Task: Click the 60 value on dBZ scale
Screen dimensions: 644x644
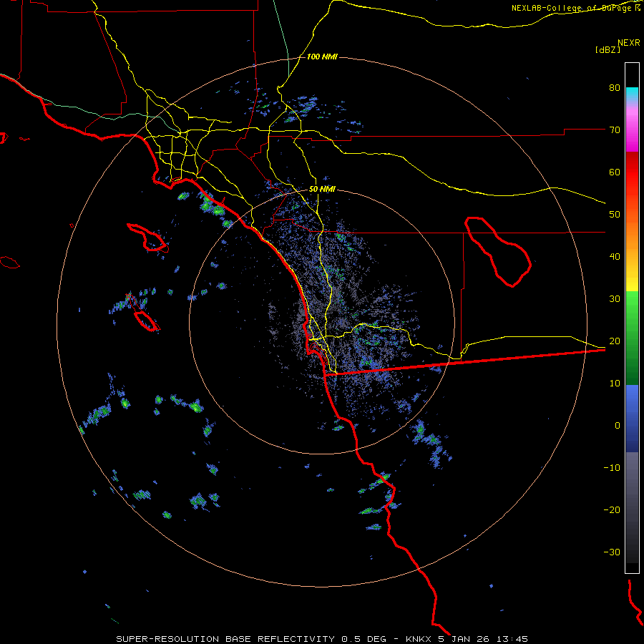Action: (x=615, y=172)
